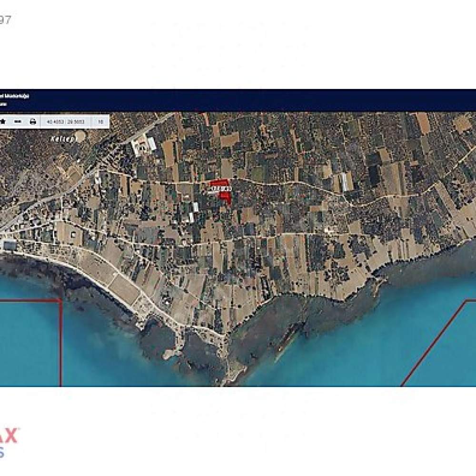Zoom in with the plus icon
This screenshot has height=476, width=476.
[x=2, y=122]
